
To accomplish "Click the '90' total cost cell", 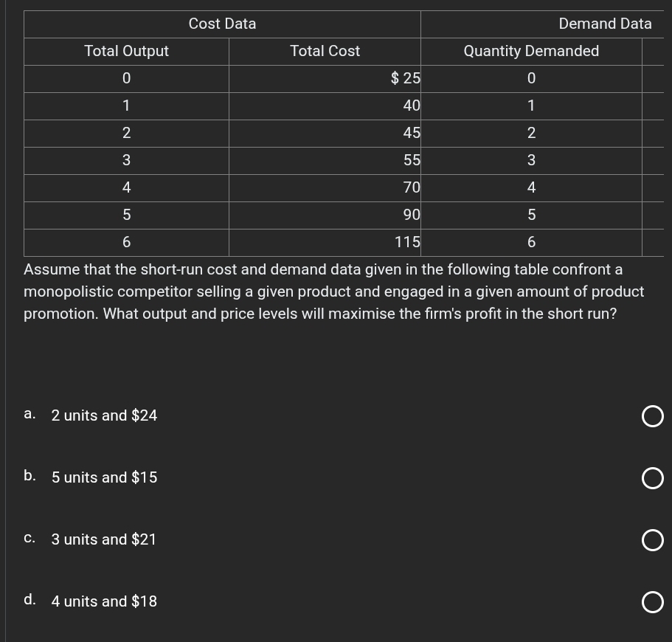I will (x=411, y=215).
